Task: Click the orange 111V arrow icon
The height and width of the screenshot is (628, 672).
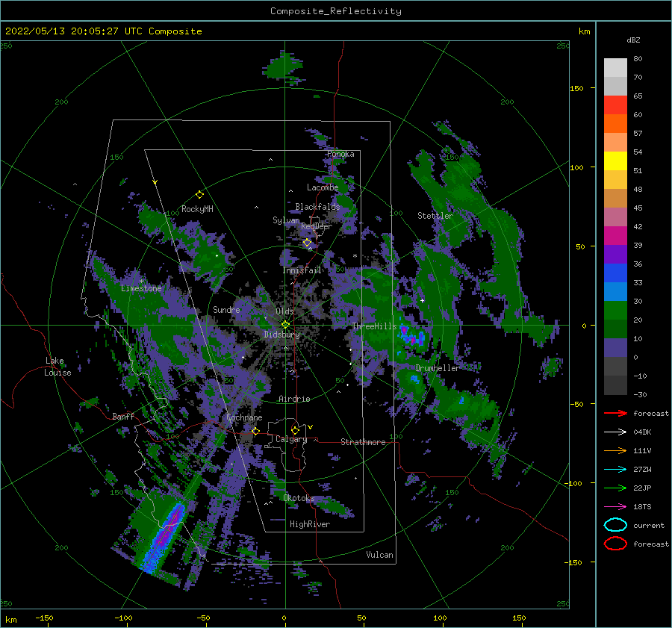Action: point(615,450)
